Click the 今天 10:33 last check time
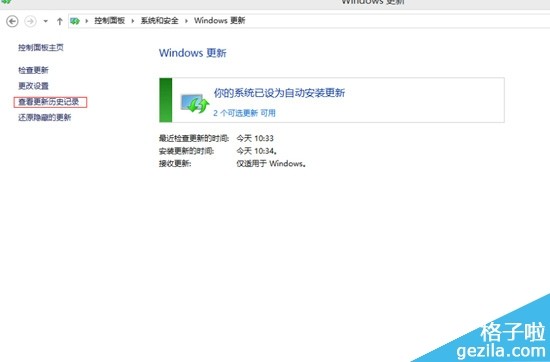This screenshot has height=362, width=550. [x=255, y=138]
